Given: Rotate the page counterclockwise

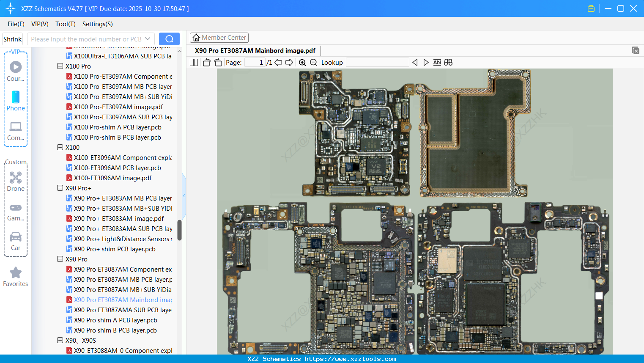Looking at the screenshot, I should click(206, 62).
